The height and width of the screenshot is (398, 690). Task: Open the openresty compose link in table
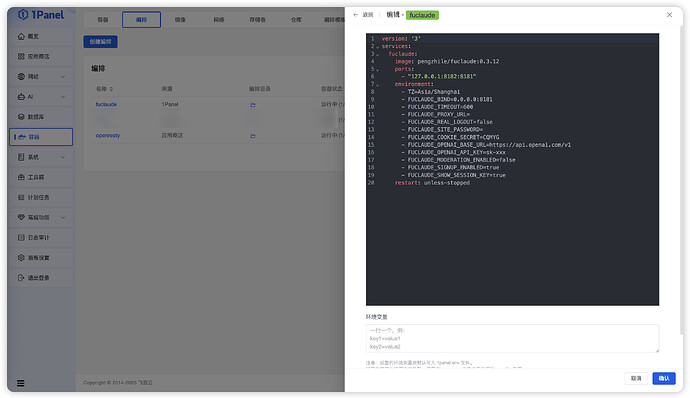click(108, 136)
